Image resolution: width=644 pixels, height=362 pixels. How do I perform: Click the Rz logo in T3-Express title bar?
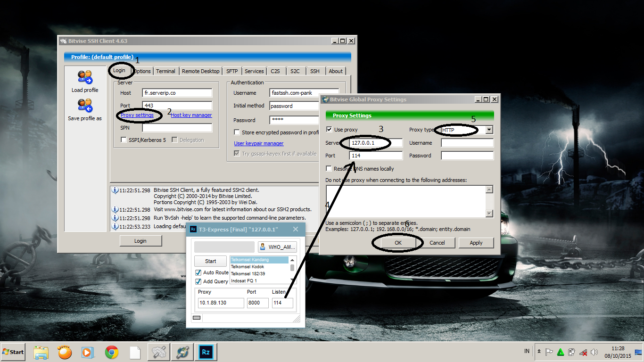(x=193, y=229)
